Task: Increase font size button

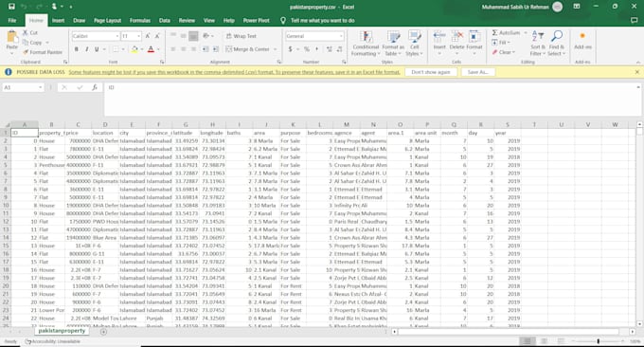Action: point(148,36)
